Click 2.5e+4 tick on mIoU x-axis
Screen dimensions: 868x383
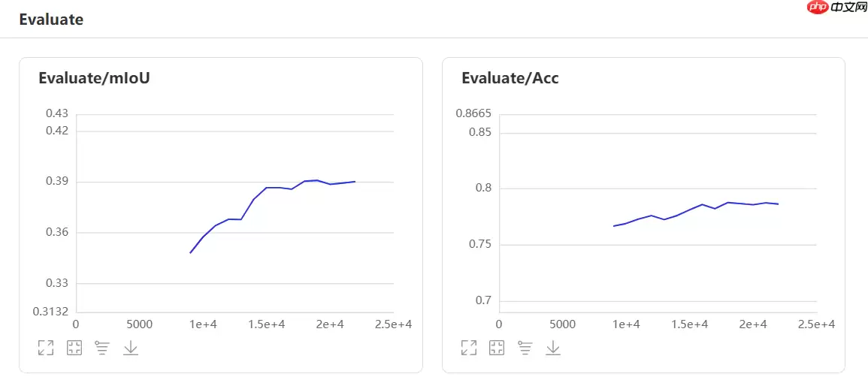[x=394, y=324]
